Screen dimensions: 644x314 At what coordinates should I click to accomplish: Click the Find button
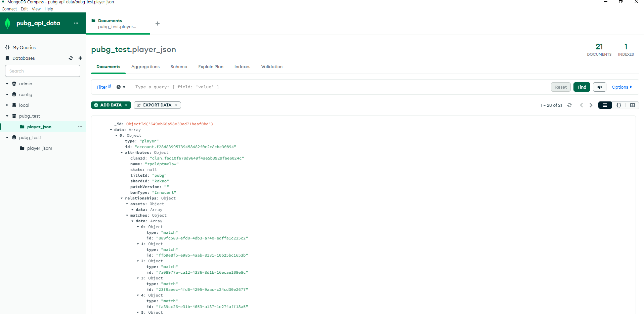pyautogui.click(x=582, y=87)
